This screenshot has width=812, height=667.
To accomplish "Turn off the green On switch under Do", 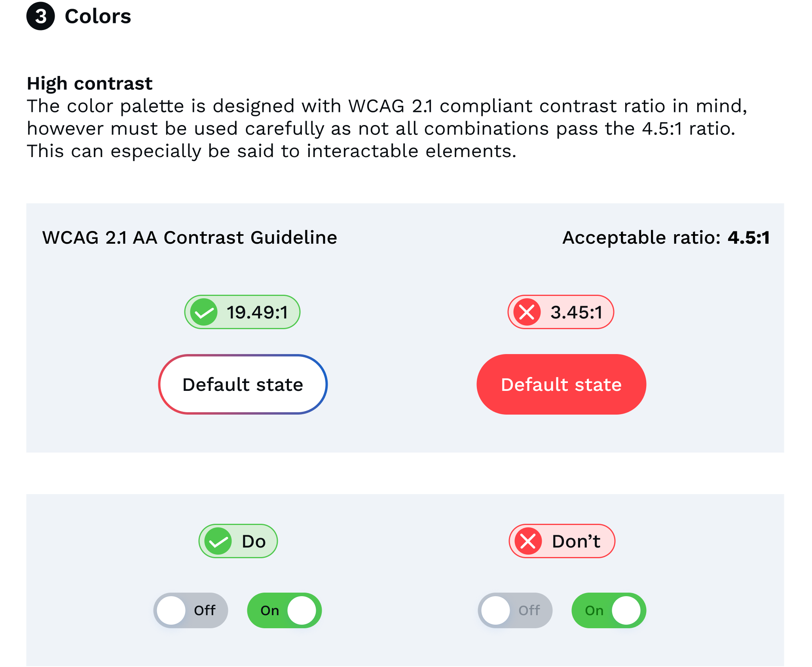I will point(284,610).
